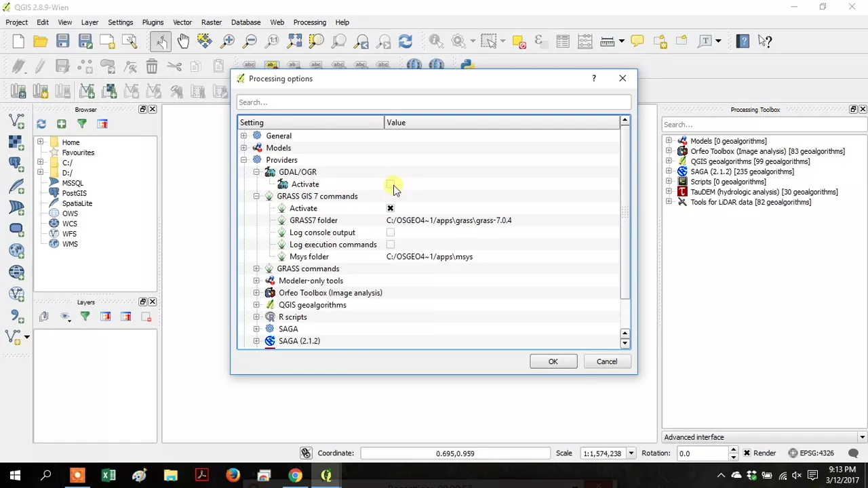Collapse the Providers tree node
The image size is (868, 488).
(x=244, y=160)
